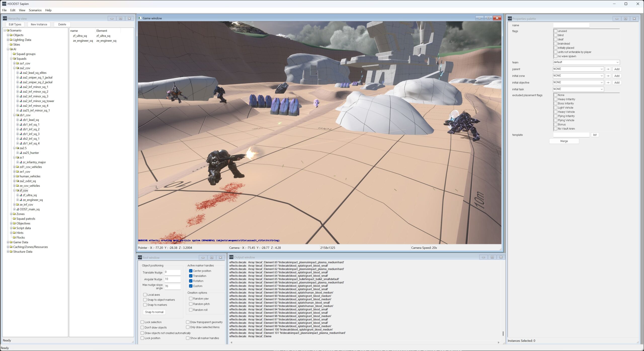
Task: Collapse the zb1_cov squad folder
Action: (14, 115)
